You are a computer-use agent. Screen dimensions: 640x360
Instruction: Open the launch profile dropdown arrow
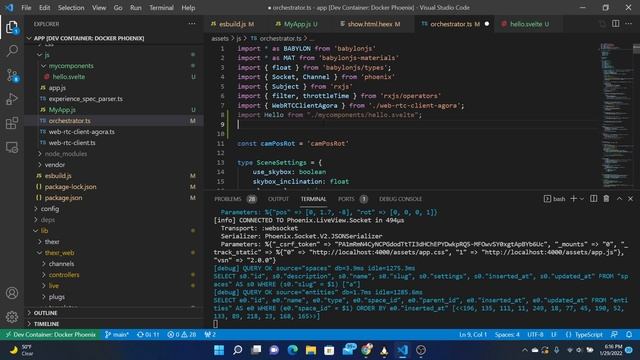click(x=582, y=199)
